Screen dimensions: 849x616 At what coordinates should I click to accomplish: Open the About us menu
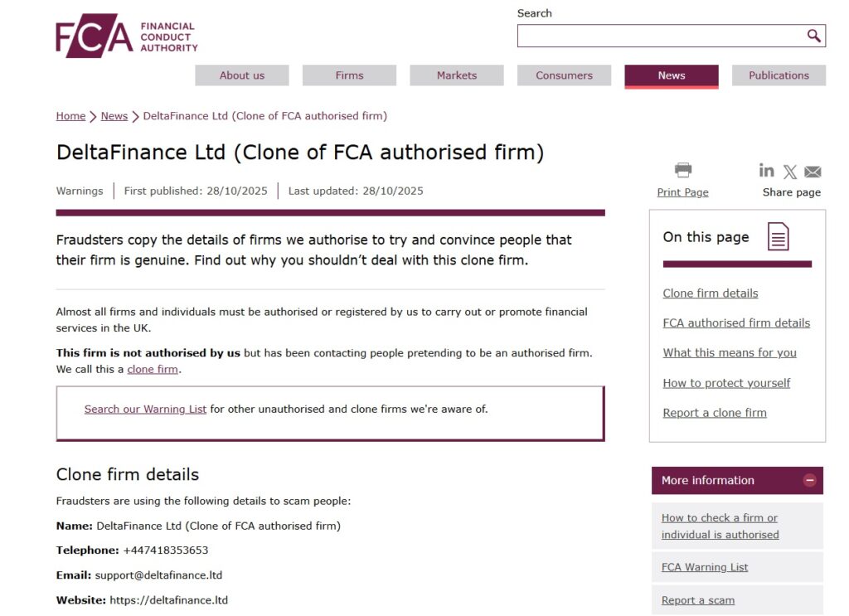click(x=242, y=75)
